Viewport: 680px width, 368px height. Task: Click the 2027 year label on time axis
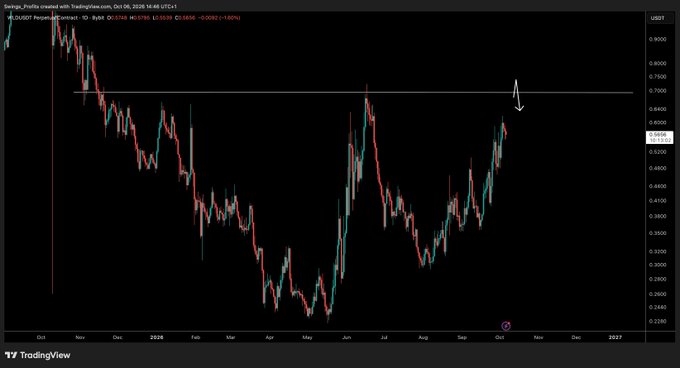pos(615,337)
